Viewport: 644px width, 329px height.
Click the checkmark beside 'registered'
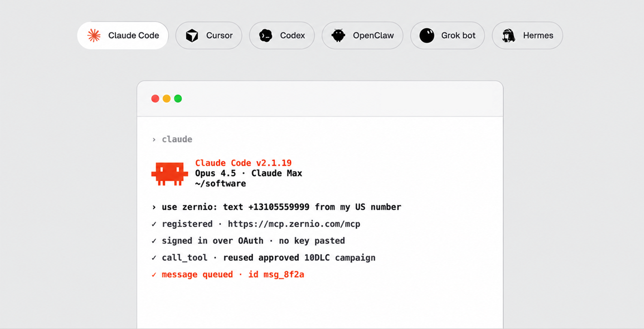coord(154,224)
